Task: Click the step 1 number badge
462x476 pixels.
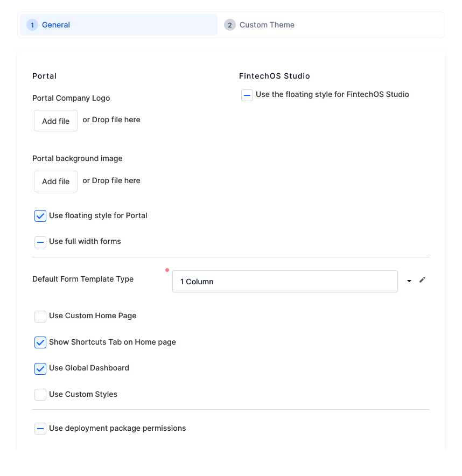Action: coord(32,25)
